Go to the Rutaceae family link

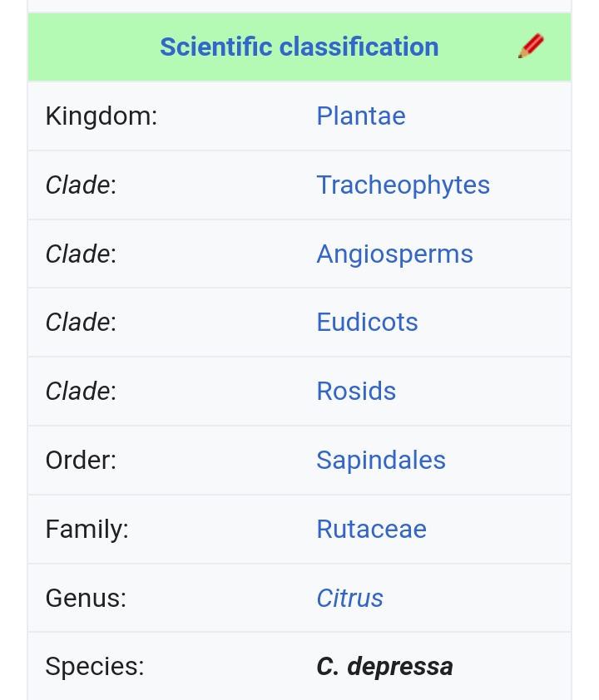[x=371, y=529]
